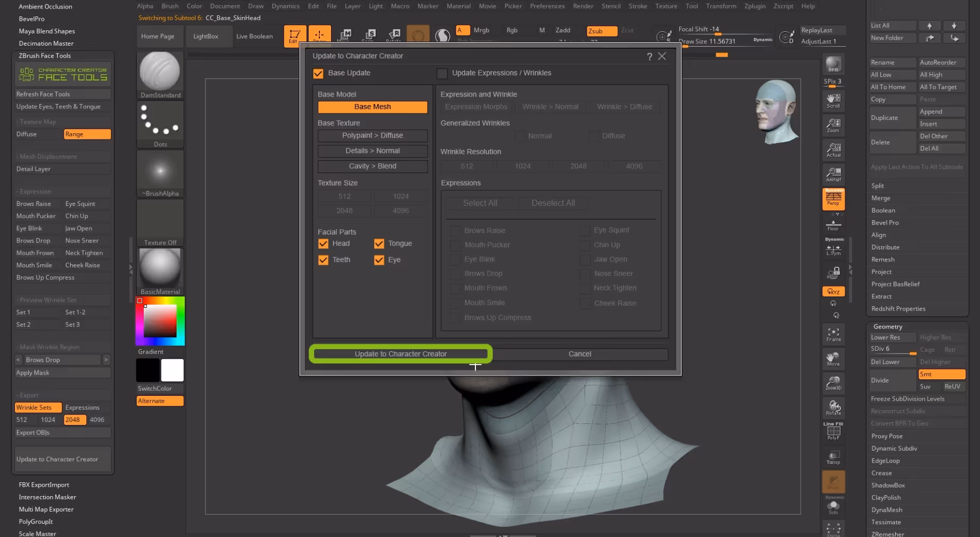Expand the Ambient Occlusion plugin
Screen dimensions: 980x537
pos(45,6)
